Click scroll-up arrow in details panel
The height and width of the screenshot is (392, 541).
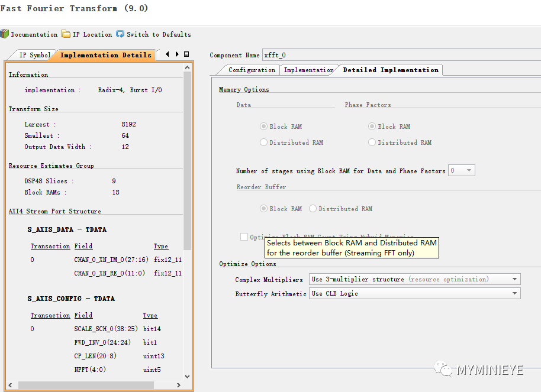[188, 67]
